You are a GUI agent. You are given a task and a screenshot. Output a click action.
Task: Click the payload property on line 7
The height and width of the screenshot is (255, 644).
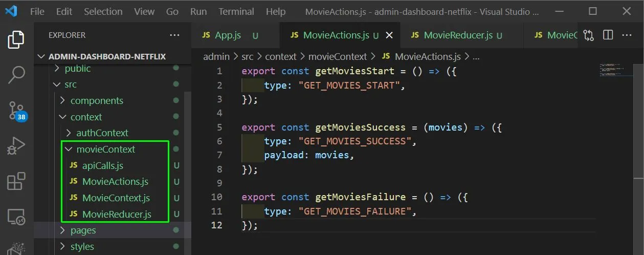tap(284, 155)
